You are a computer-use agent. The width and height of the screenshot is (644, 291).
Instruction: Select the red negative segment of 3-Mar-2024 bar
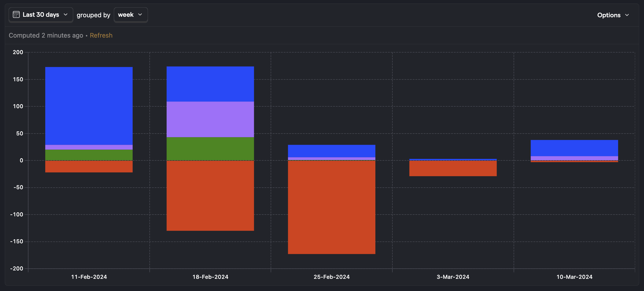tap(453, 168)
